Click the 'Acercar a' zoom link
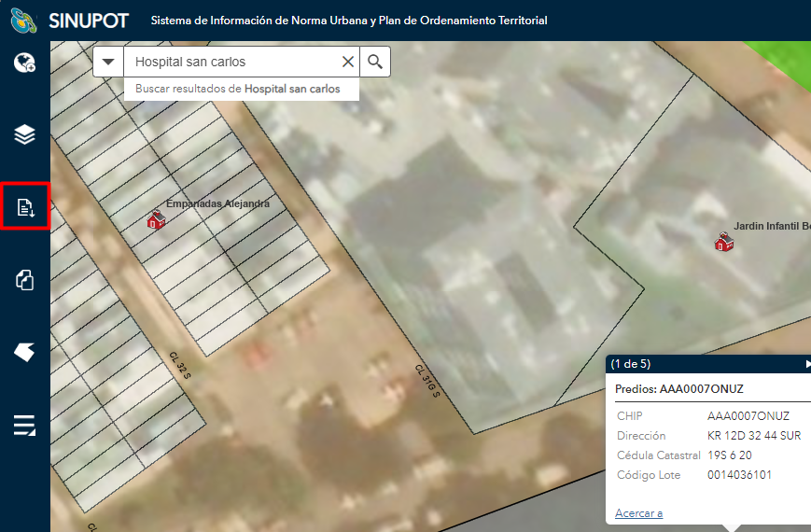Screen dimensions: 811x532 [x=638, y=512]
